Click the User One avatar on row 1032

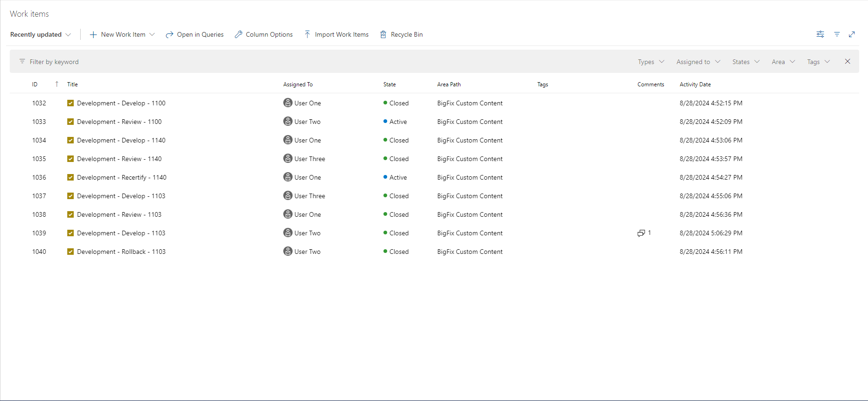click(288, 103)
